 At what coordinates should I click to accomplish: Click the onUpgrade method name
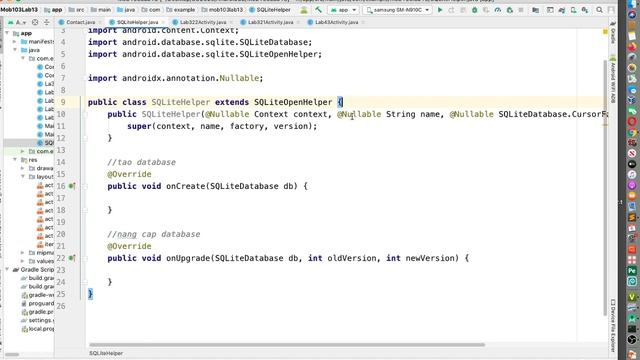coord(188,258)
